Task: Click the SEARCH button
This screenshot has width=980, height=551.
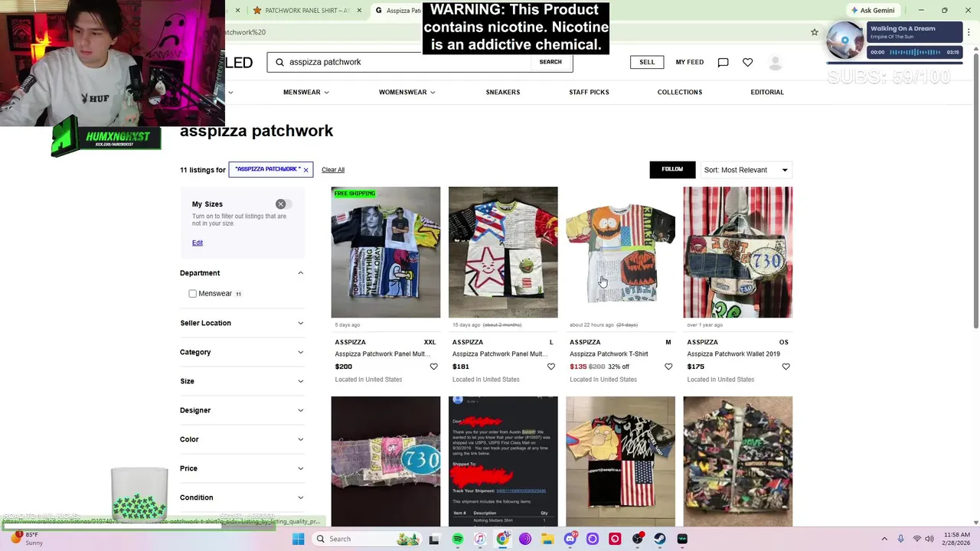Action: [550, 62]
